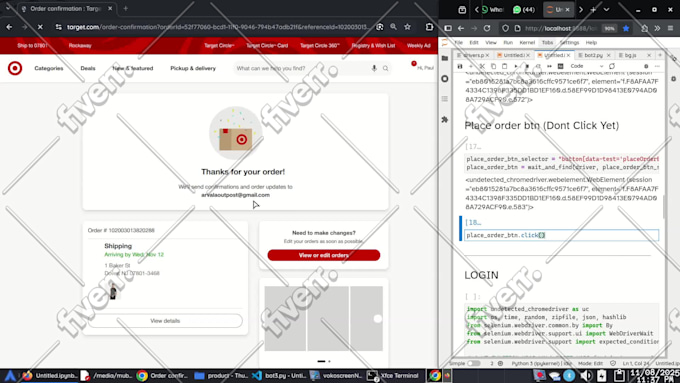The width and height of the screenshot is (680, 383).
Task: Click Chrome zoom magnifier icon in address bar
Action: tap(393, 27)
